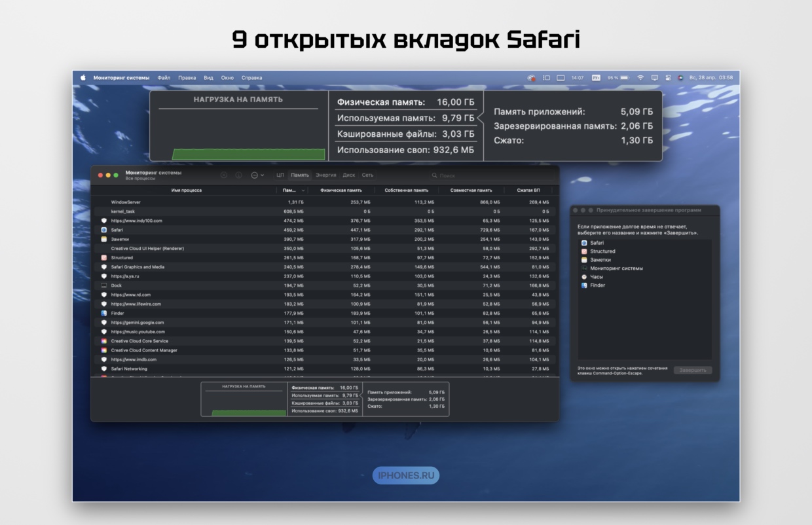Click the stop process (X) toolbar icon

click(x=224, y=175)
